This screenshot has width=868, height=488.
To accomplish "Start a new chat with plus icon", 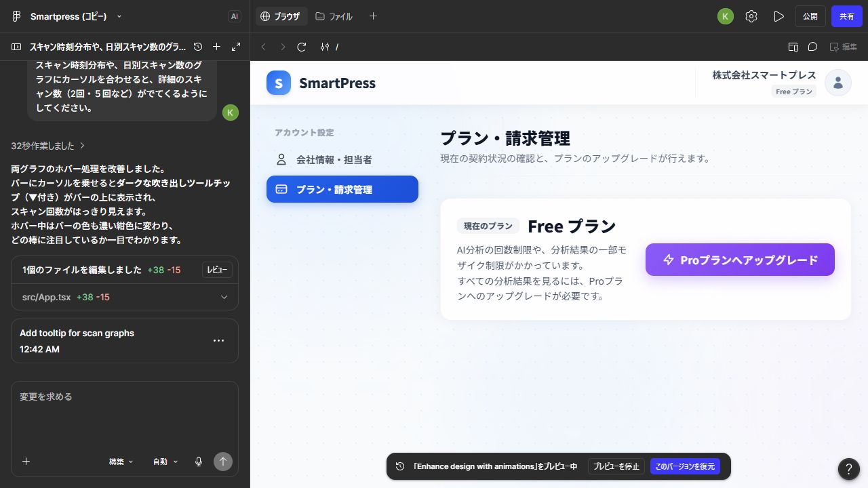I will point(216,47).
